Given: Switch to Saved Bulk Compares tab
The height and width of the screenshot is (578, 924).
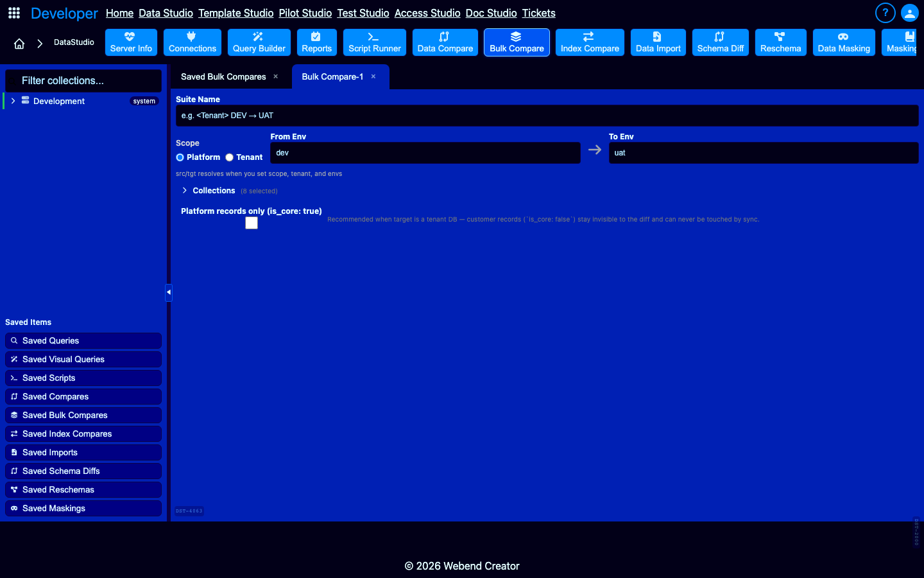Looking at the screenshot, I should tap(223, 76).
